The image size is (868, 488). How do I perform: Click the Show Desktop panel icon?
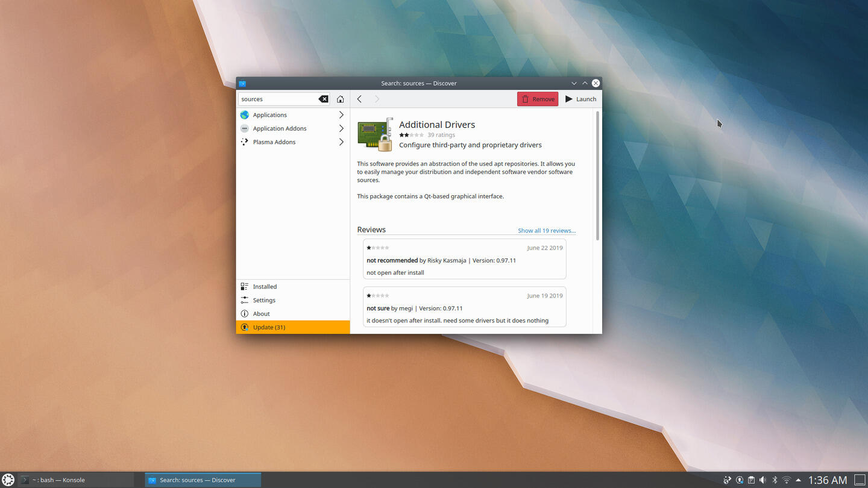860,480
